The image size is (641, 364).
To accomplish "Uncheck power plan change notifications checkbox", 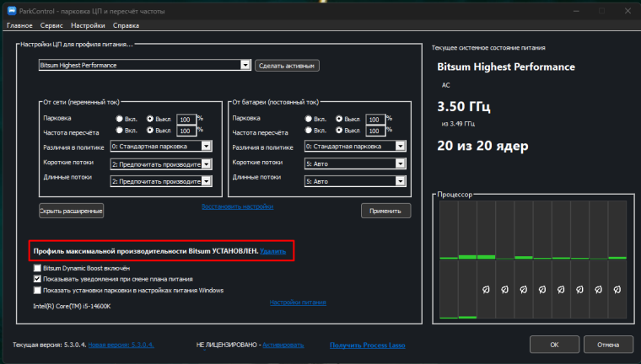I will (x=37, y=279).
